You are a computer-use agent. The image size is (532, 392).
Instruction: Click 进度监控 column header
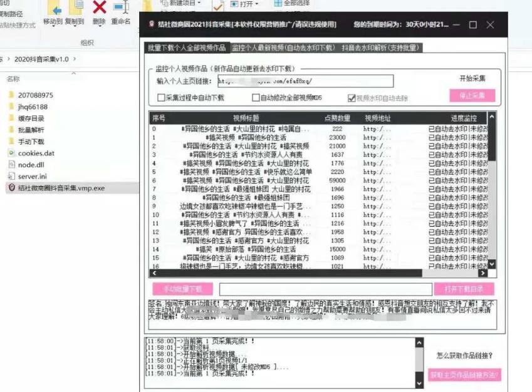tap(464, 118)
